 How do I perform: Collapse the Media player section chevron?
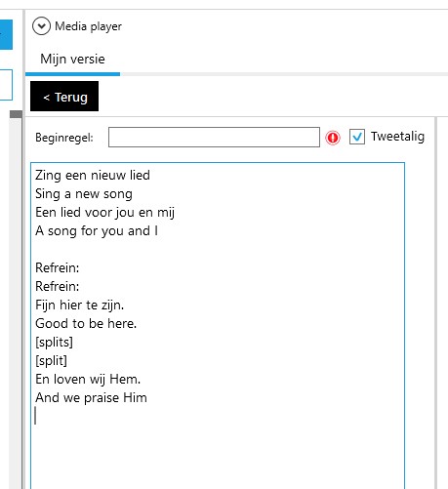click(41, 26)
